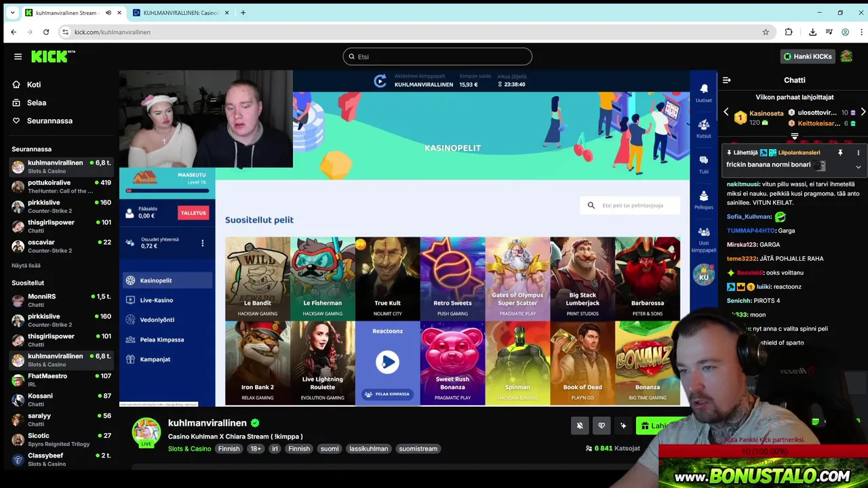Open Gates of Olympus Super Scatter
Image resolution: width=868 pixels, height=488 pixels.
pos(517,278)
